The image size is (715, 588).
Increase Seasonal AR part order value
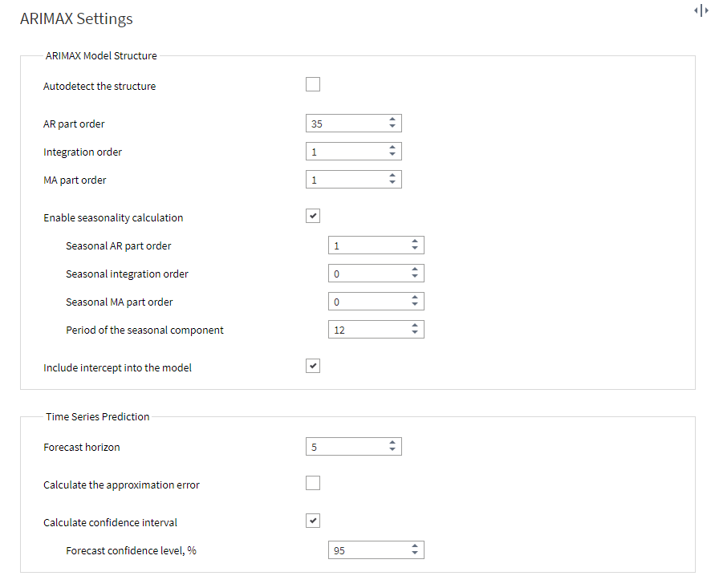coord(415,241)
